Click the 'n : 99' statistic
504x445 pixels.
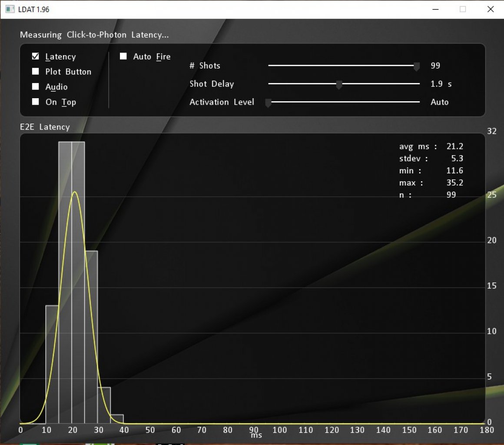(428, 195)
